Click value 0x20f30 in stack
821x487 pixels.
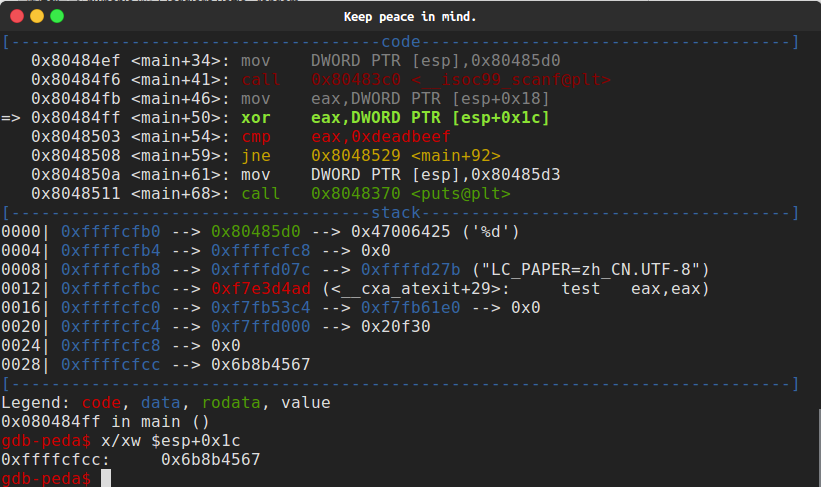point(395,327)
